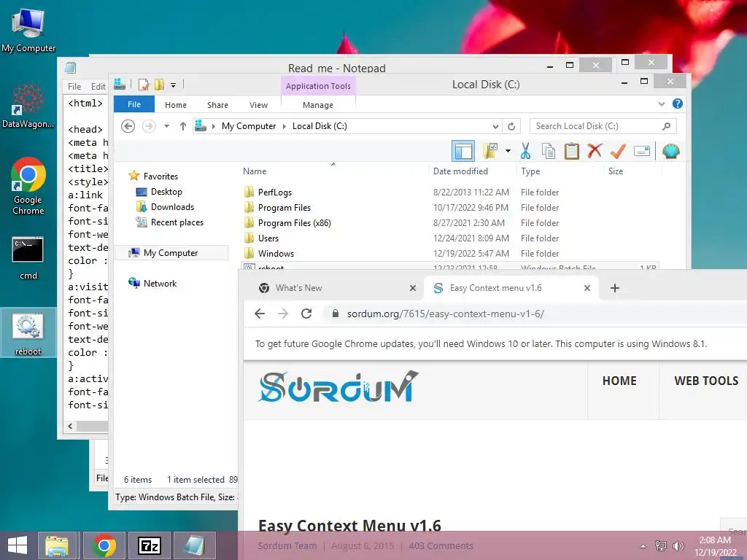Select Recent places under Favorites
The width and height of the screenshot is (747, 560).
[177, 222]
